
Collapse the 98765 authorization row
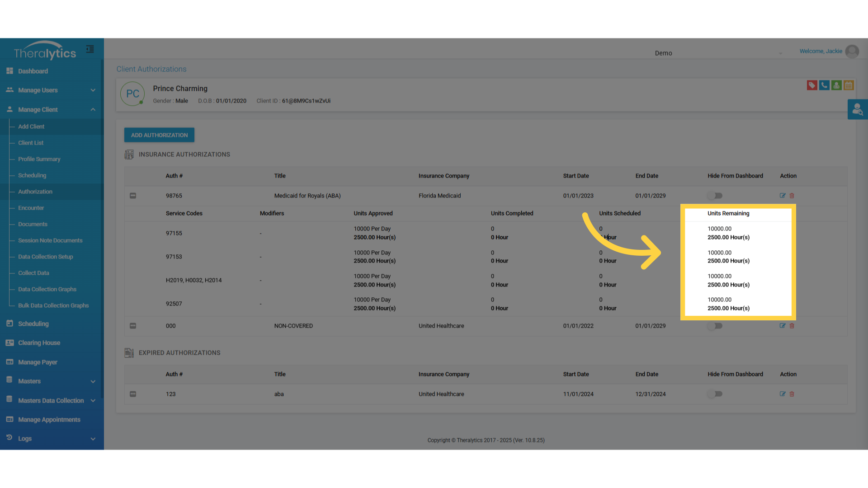tap(133, 196)
